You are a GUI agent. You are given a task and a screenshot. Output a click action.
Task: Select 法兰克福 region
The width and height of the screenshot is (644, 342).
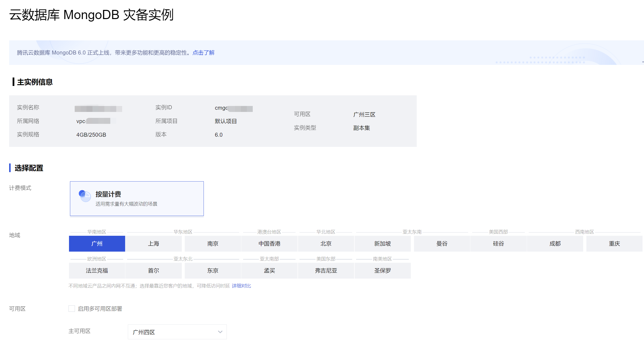coord(97,270)
